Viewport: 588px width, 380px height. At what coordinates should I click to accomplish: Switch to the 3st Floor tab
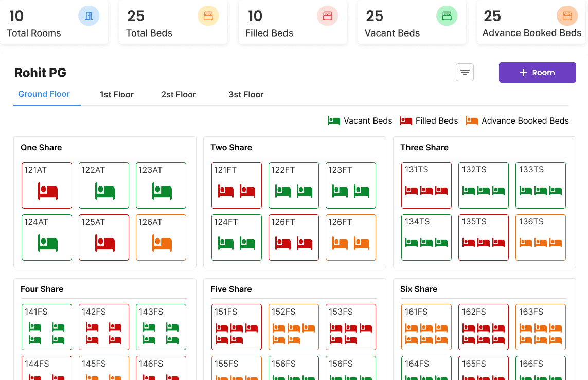click(246, 94)
